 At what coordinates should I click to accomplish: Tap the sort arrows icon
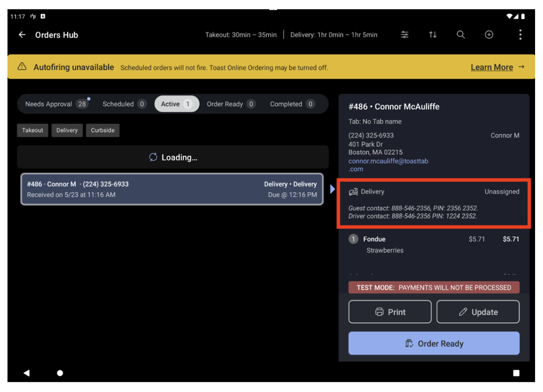[x=433, y=35]
